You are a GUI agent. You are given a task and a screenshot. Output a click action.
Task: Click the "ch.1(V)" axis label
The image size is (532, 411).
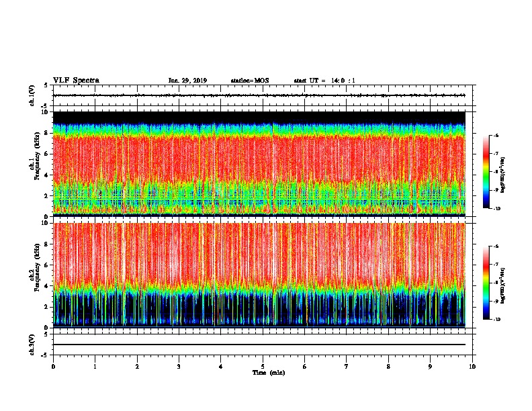[x=32, y=95]
